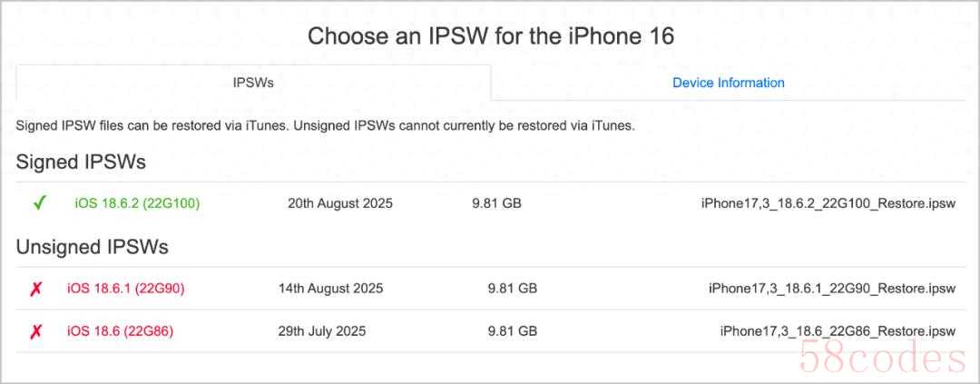Click the Choose an IPSW page title
This screenshot has width=980, height=384.
(490, 35)
